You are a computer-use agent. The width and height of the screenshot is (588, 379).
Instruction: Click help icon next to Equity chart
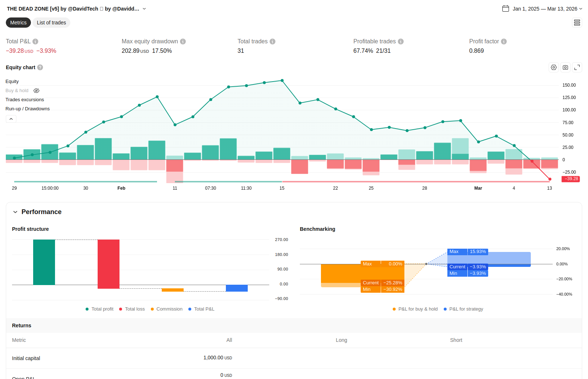click(40, 67)
